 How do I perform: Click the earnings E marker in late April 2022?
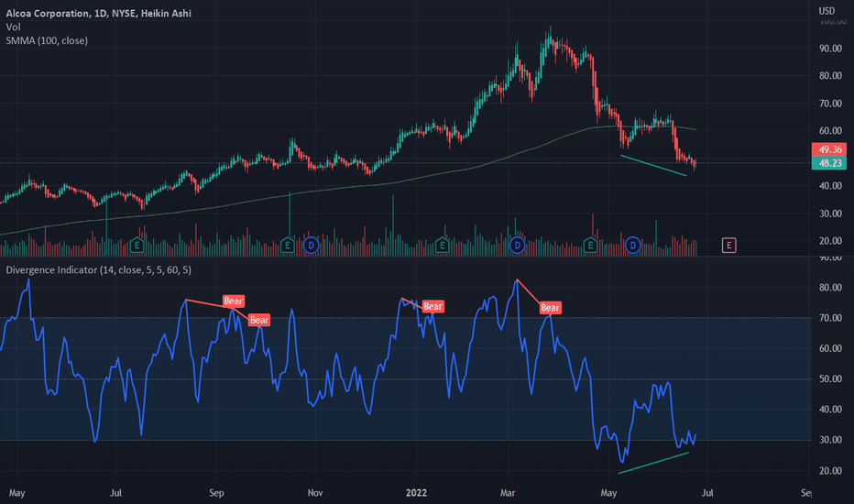(x=590, y=246)
